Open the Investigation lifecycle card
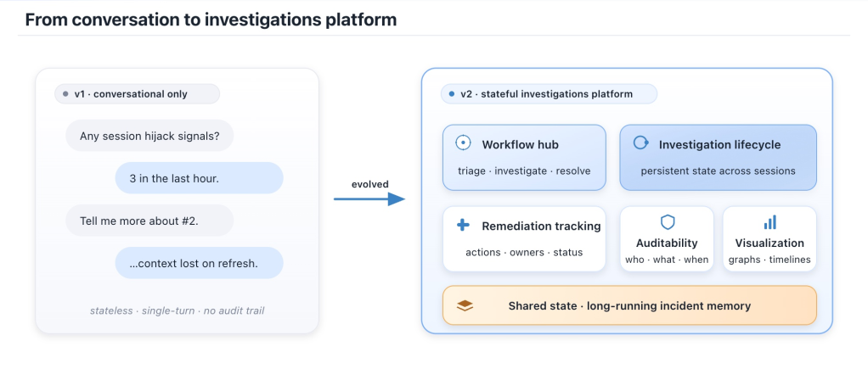 (x=718, y=158)
